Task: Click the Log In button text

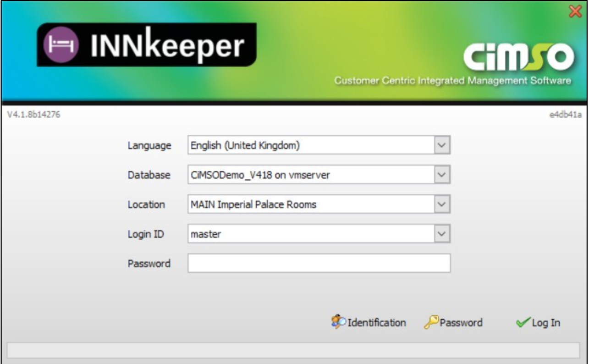Action: 546,323
